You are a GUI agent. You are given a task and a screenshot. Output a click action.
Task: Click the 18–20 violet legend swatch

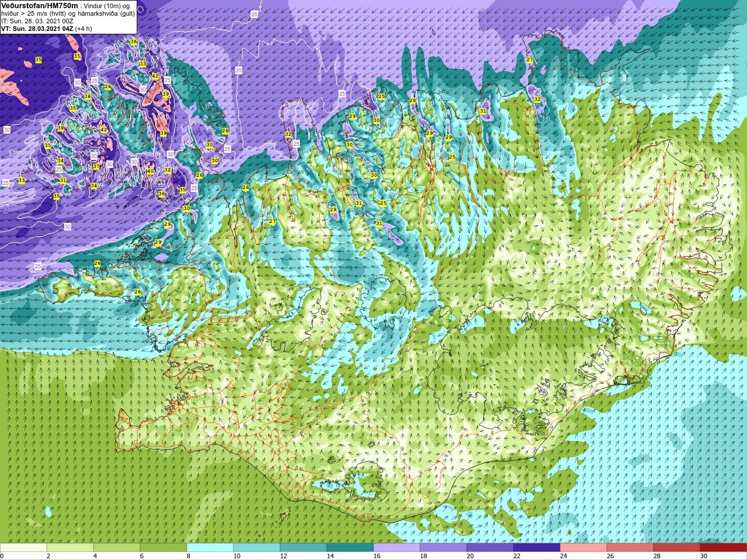[x=444, y=548]
